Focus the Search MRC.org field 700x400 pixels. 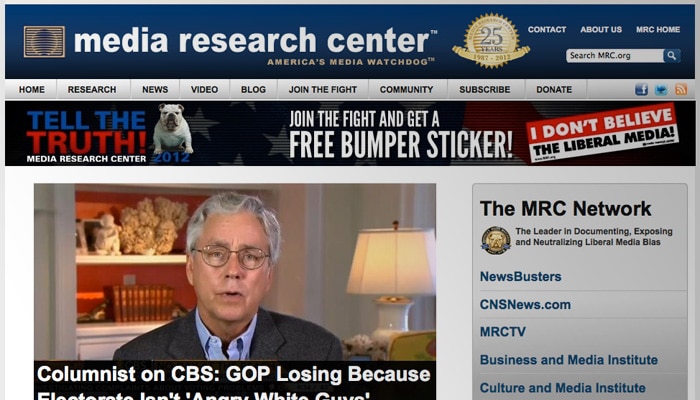coord(615,55)
